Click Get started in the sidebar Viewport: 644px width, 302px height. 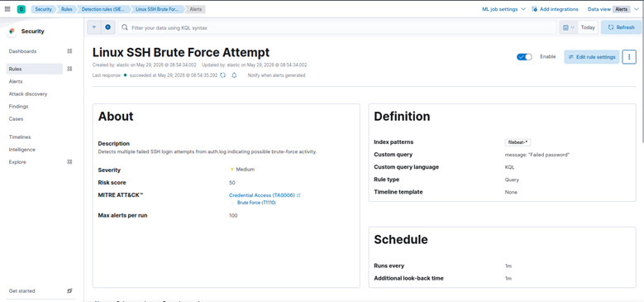click(21, 291)
